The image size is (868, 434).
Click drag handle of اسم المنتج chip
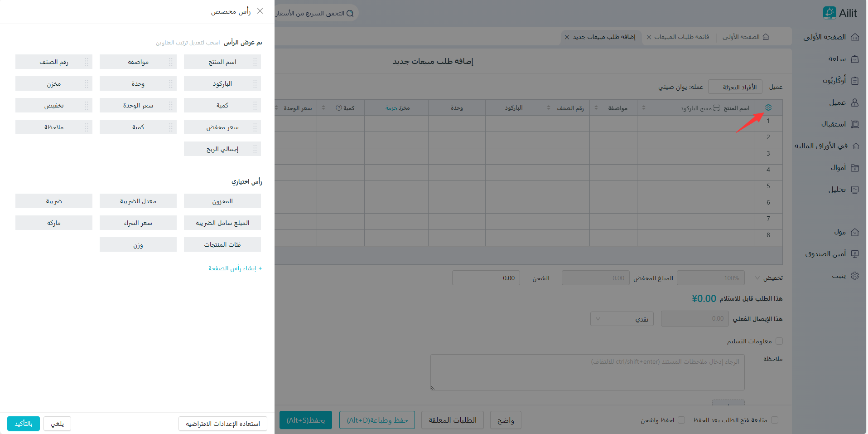tap(255, 62)
